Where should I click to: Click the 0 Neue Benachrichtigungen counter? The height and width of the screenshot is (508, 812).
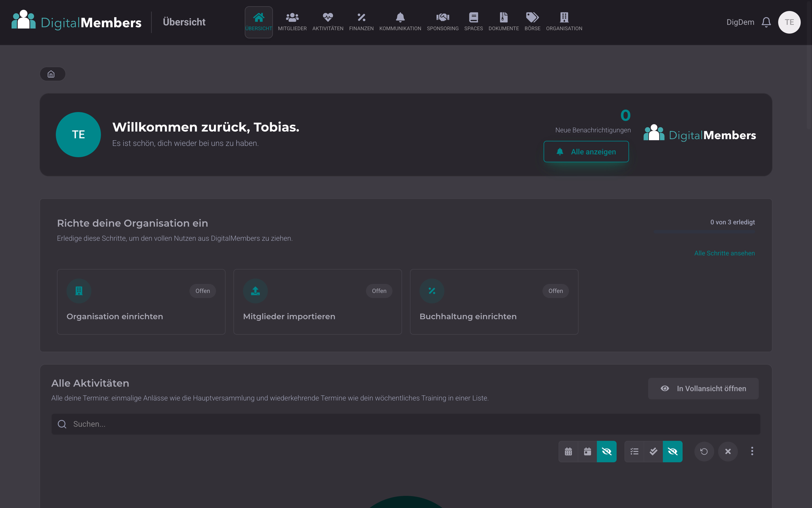[625, 115]
